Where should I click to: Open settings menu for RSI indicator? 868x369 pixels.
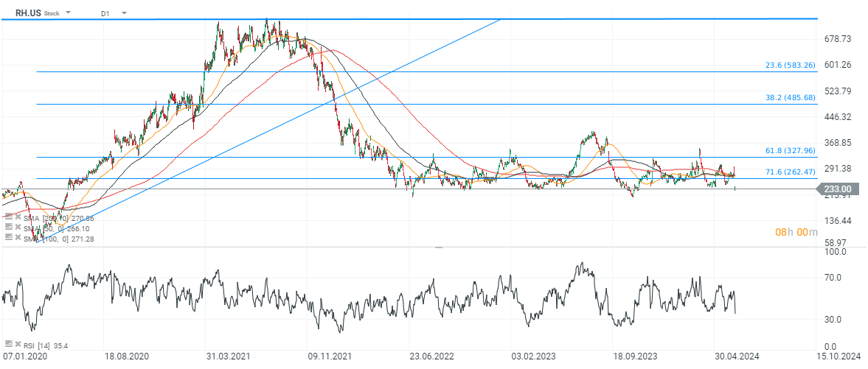click(x=8, y=344)
